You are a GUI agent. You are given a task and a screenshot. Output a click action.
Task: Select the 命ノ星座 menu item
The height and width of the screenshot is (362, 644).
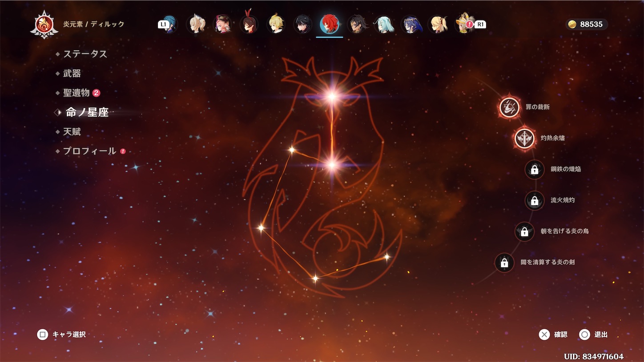87,112
